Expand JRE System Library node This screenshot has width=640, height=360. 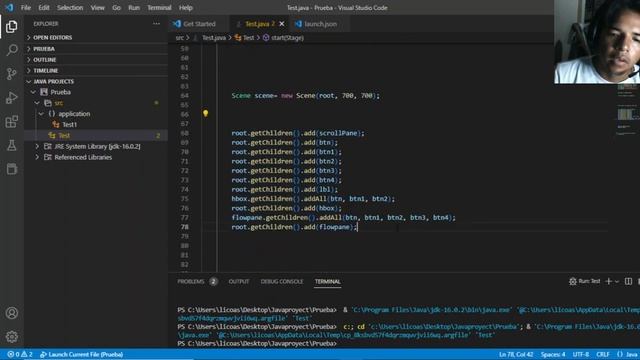coord(37,146)
